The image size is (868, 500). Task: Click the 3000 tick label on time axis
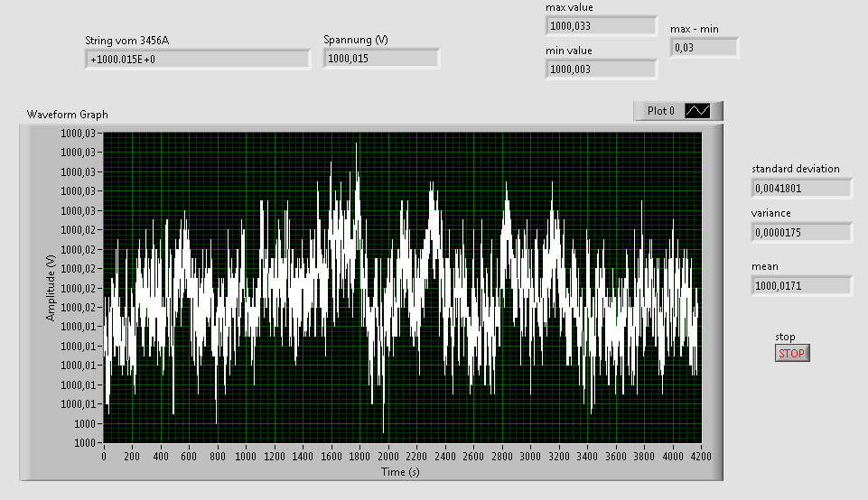tap(530, 457)
